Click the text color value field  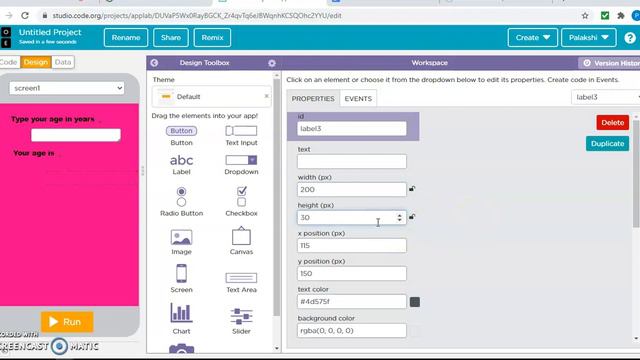click(x=352, y=302)
